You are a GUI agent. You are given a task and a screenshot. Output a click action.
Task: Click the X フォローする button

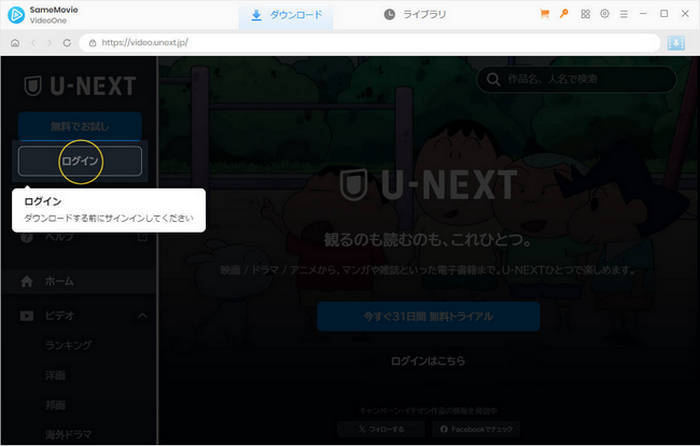tap(381, 429)
